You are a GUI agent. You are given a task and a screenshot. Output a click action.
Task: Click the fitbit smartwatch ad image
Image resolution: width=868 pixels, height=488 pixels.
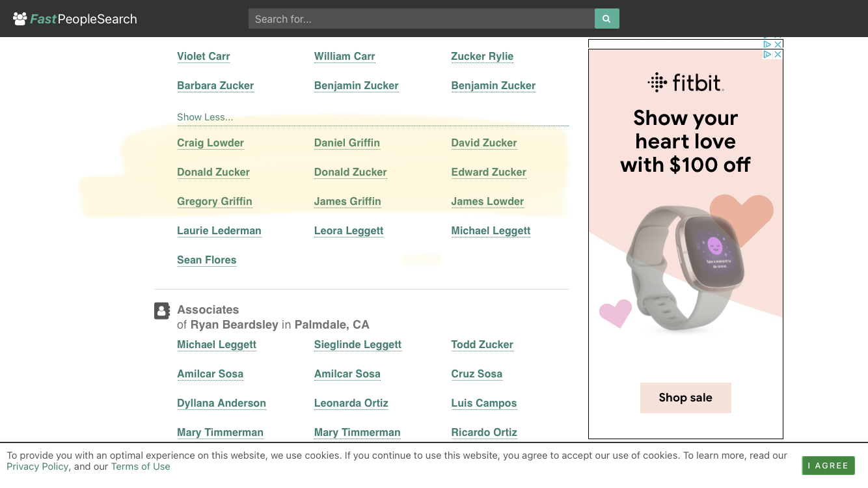(x=686, y=267)
